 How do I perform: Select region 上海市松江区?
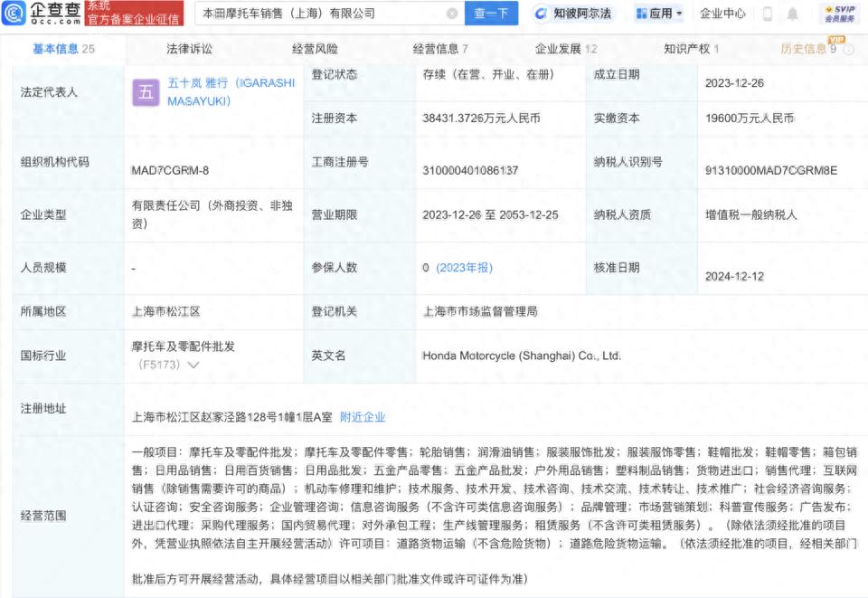(165, 312)
